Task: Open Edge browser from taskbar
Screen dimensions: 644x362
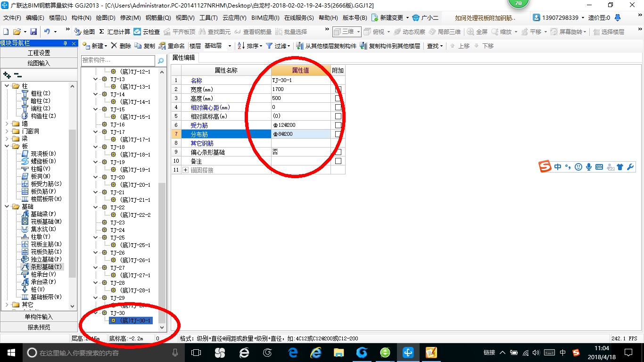Action: click(293, 352)
